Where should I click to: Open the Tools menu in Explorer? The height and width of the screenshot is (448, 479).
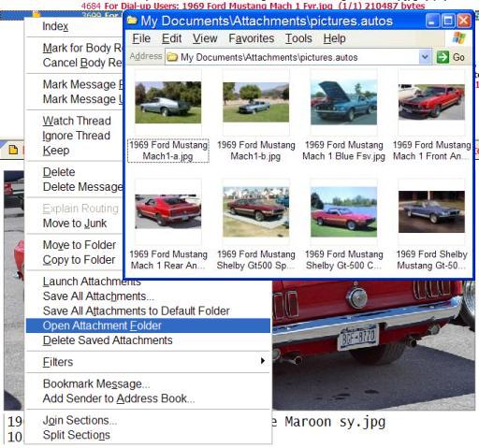[298, 38]
